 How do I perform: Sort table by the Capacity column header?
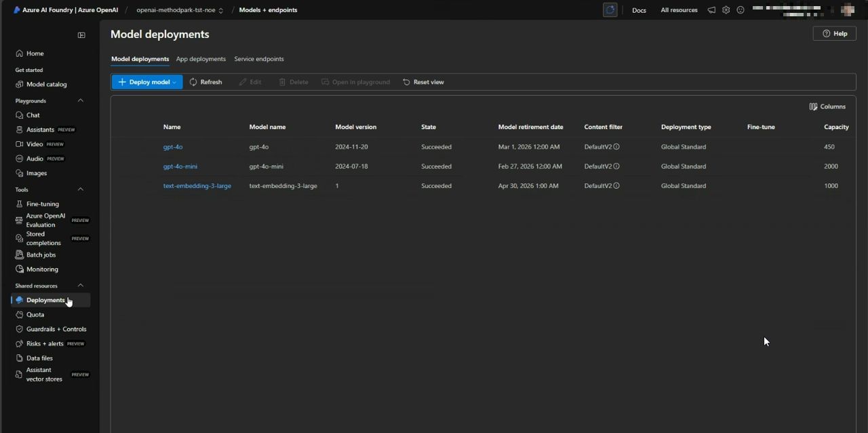(x=836, y=127)
